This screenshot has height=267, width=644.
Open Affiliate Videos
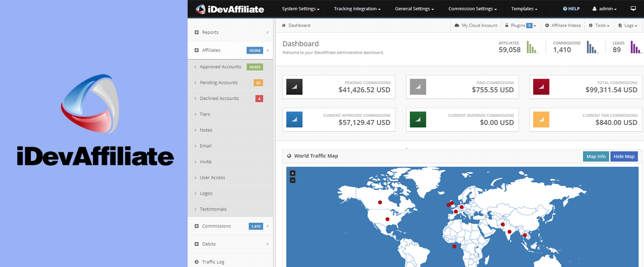pyautogui.click(x=563, y=25)
